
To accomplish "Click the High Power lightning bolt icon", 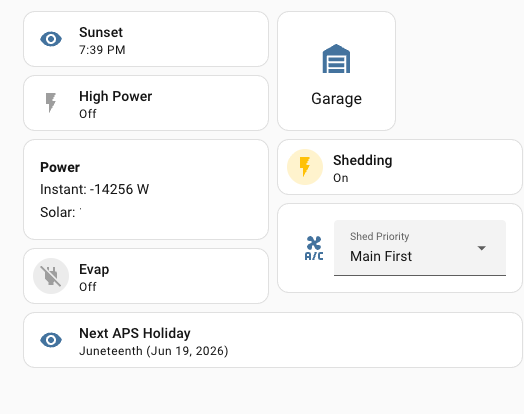I will (51, 103).
